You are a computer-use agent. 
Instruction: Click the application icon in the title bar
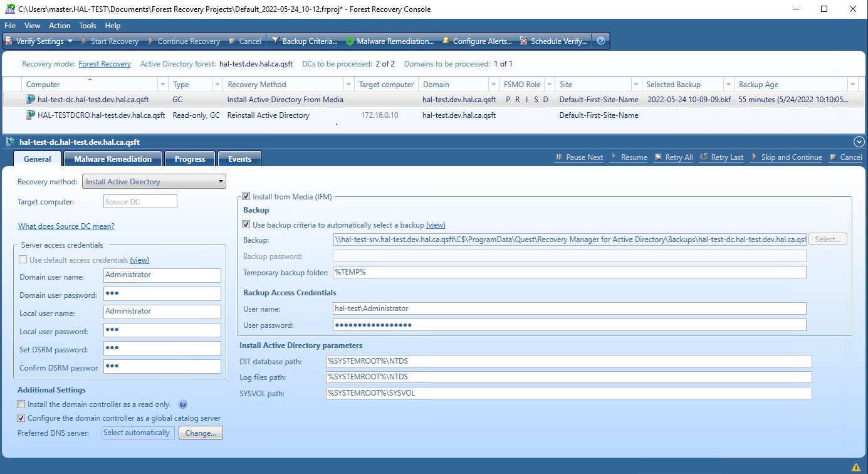tap(10, 9)
